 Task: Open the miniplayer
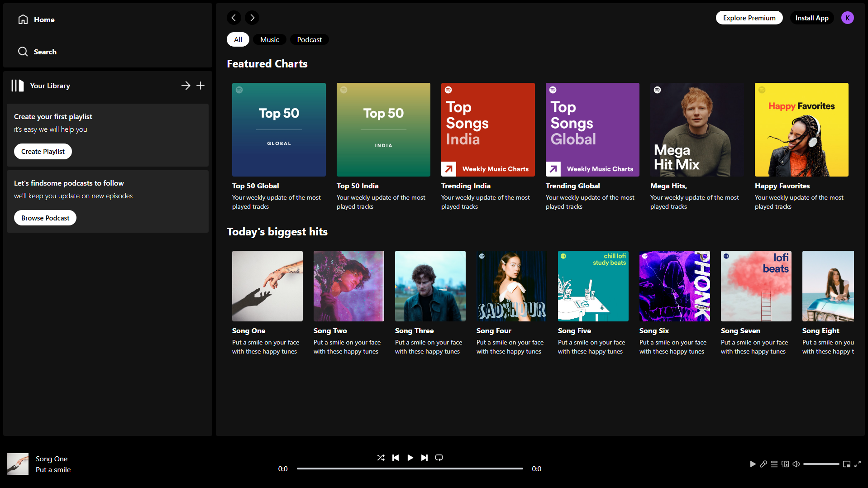(x=847, y=464)
